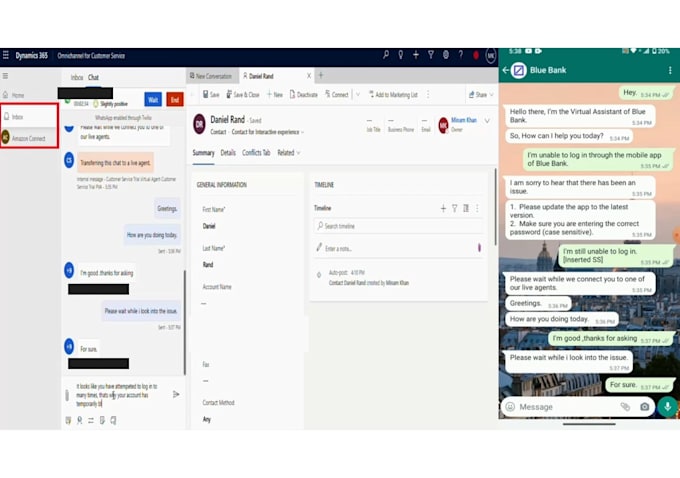This screenshot has width=680, height=478.
Task: Expand the Connect dropdown arrow
Action: click(x=358, y=95)
